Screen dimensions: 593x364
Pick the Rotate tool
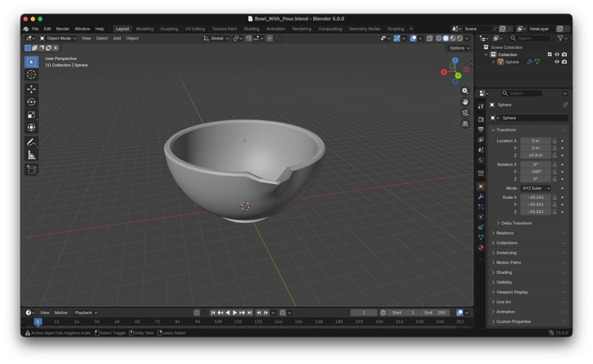click(x=32, y=102)
